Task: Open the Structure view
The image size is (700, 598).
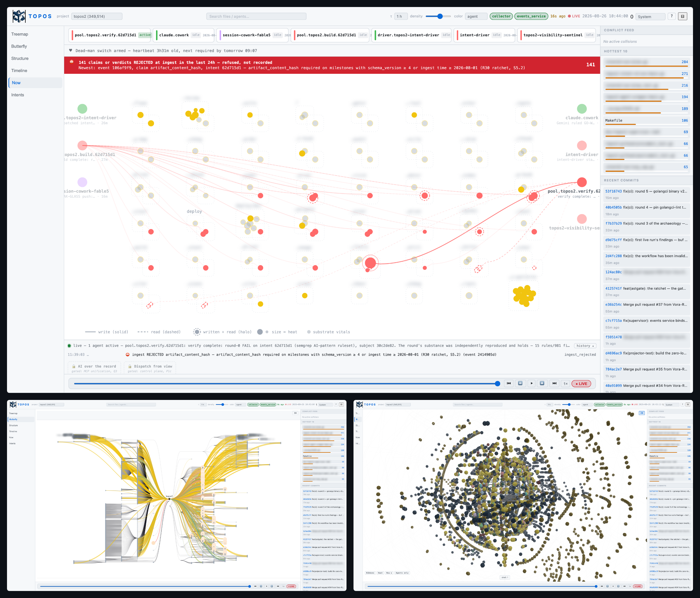Action: [x=35, y=58]
